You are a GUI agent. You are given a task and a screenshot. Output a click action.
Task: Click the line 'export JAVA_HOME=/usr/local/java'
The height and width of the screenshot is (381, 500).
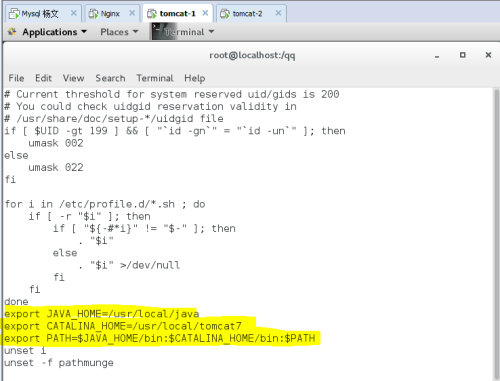[x=102, y=314]
